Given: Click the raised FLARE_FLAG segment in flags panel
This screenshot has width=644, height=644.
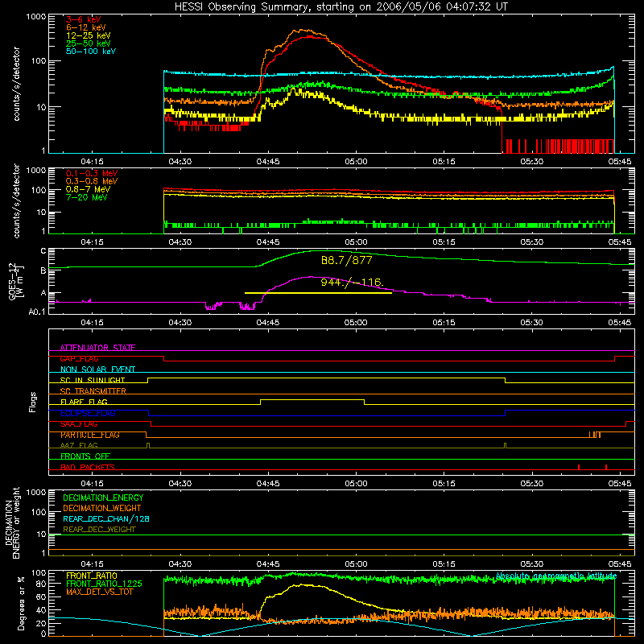Looking at the screenshot, I should [312, 399].
